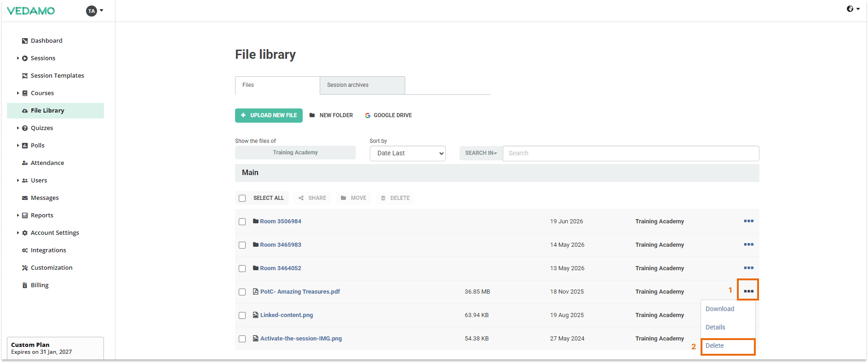
Task: Click image icon of Linked-content.png
Action: tap(256, 315)
